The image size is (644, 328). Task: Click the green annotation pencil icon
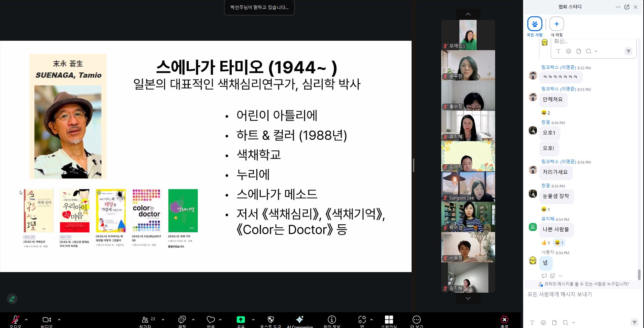tap(12, 299)
